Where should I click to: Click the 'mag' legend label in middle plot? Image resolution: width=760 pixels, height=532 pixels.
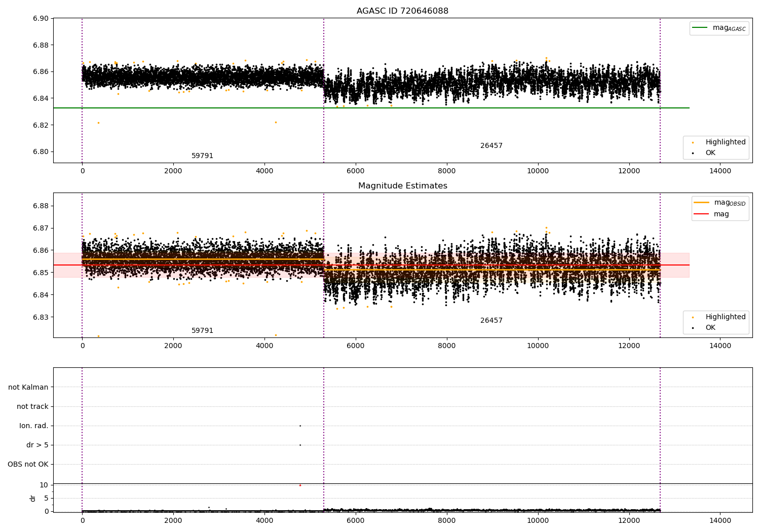click(721, 214)
